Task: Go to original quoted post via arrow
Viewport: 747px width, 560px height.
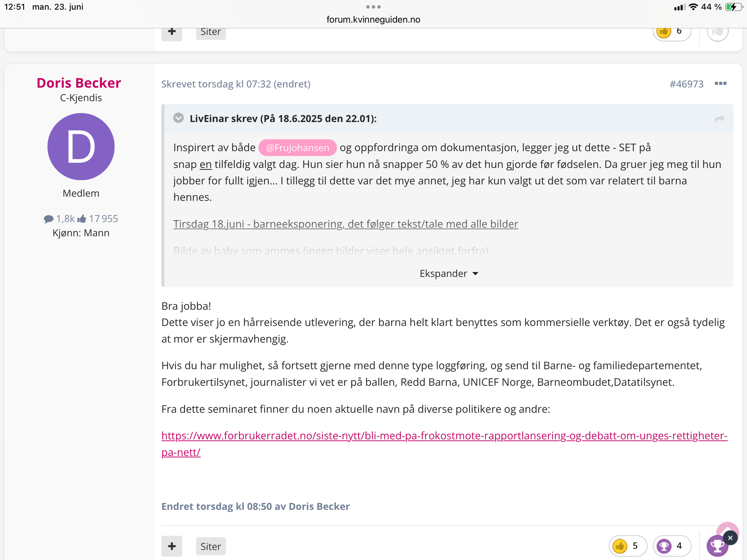Action: (x=719, y=119)
